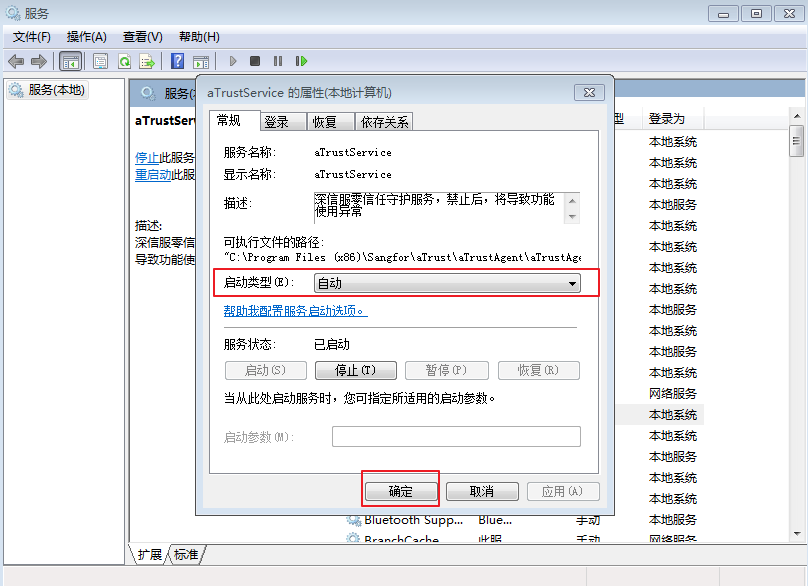Open the 查看(V) menu
808x586 pixels.
pos(142,37)
